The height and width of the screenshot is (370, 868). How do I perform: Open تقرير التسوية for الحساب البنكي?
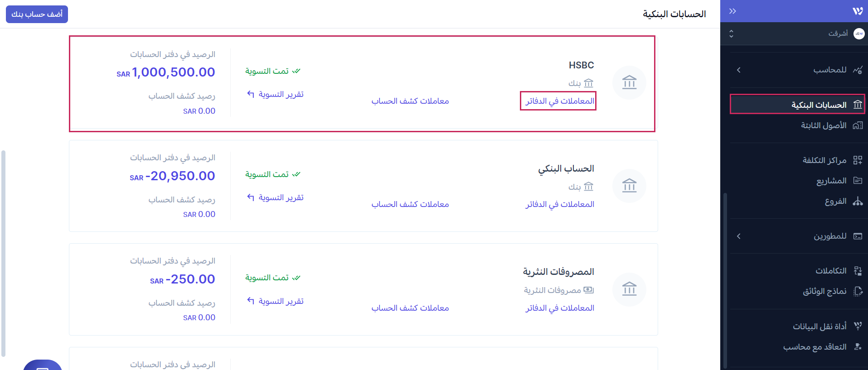(x=276, y=197)
